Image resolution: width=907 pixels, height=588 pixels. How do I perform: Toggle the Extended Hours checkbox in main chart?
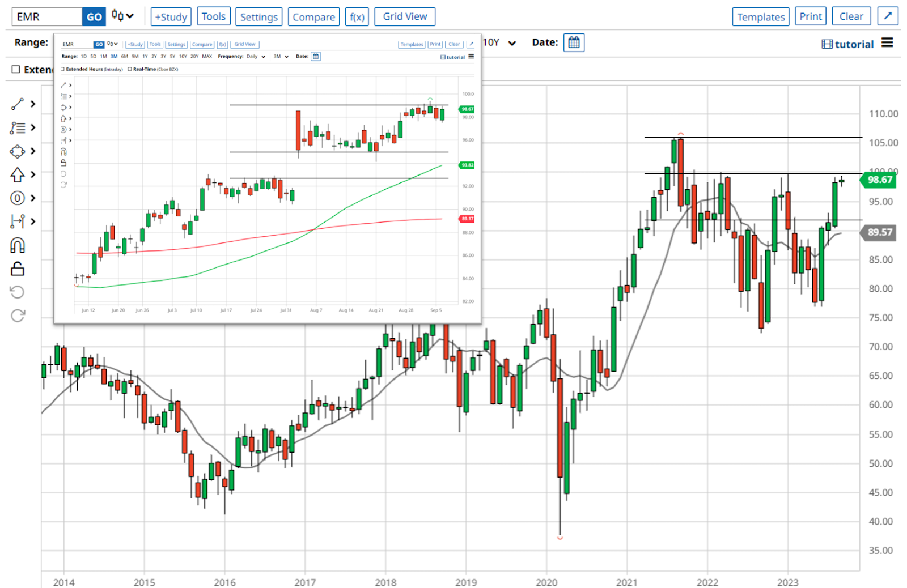point(16,69)
